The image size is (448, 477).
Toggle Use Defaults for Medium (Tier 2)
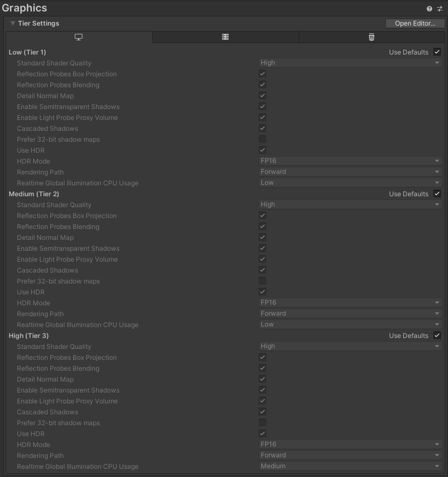tap(437, 194)
